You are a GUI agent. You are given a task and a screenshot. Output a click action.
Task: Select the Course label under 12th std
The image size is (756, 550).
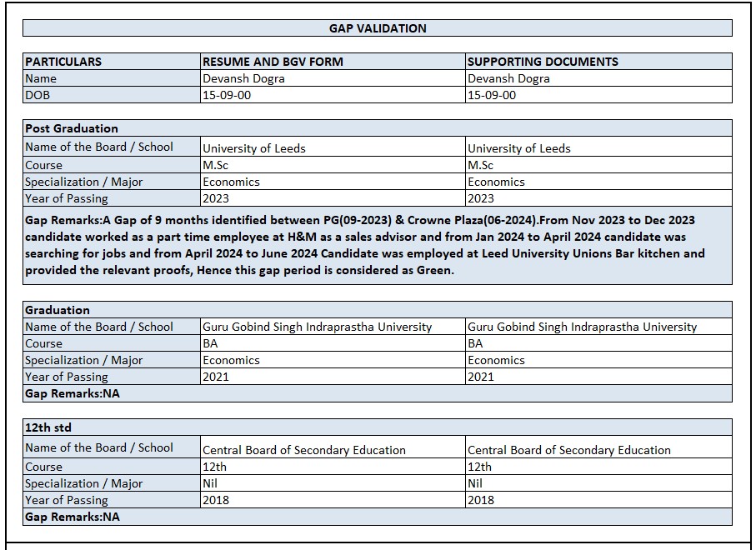pyautogui.click(x=43, y=467)
